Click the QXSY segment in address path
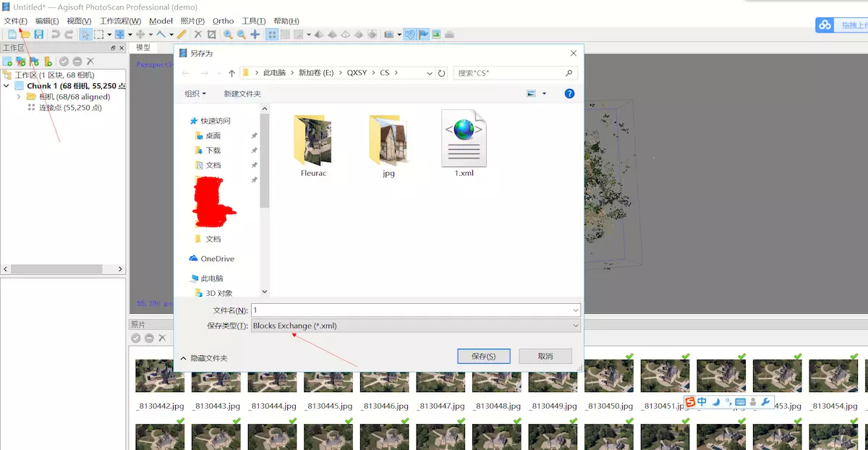Screen dimensions: 868x450 357,73
